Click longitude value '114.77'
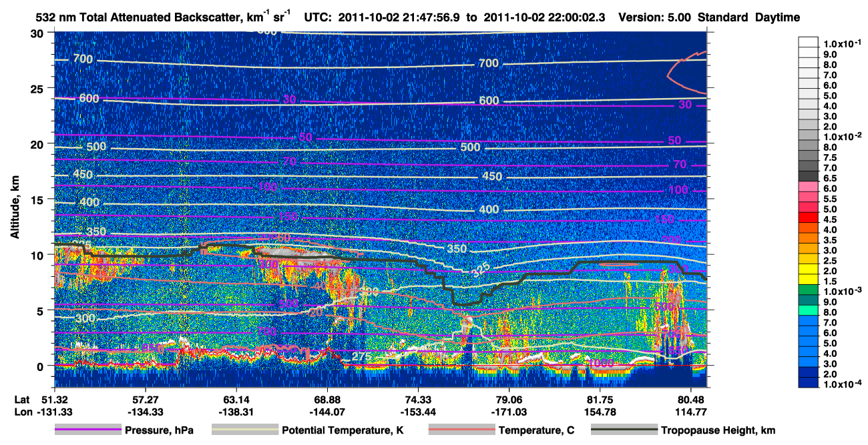The height and width of the screenshot is (445, 868). (691, 412)
